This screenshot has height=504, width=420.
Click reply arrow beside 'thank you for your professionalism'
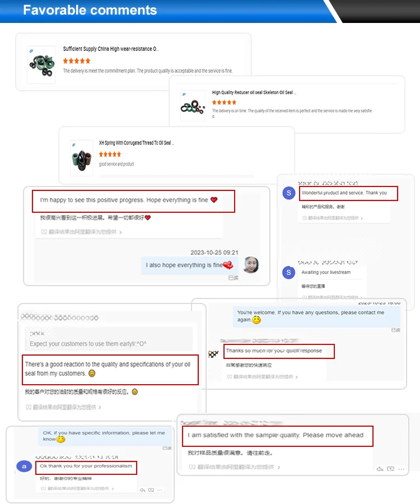click(x=142, y=490)
